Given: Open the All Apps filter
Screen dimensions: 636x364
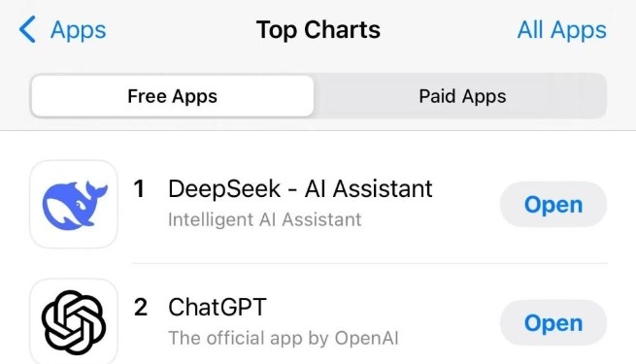Looking at the screenshot, I should (562, 30).
